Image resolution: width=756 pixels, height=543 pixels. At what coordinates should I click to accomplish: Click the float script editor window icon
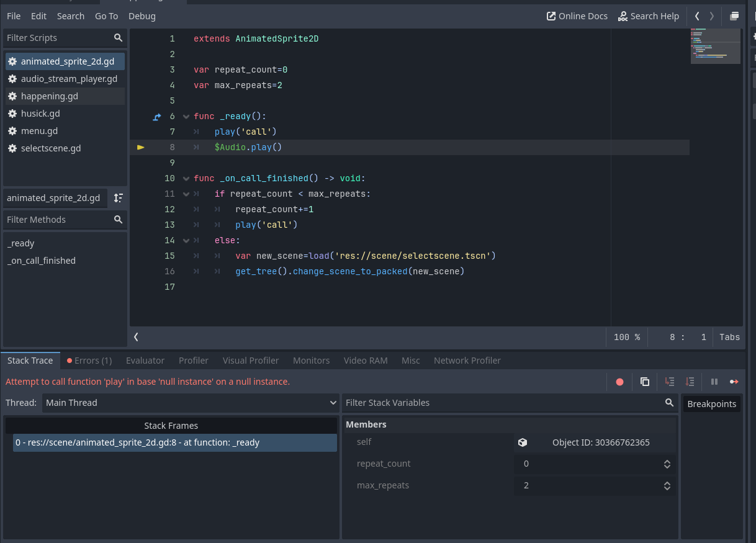click(x=734, y=16)
